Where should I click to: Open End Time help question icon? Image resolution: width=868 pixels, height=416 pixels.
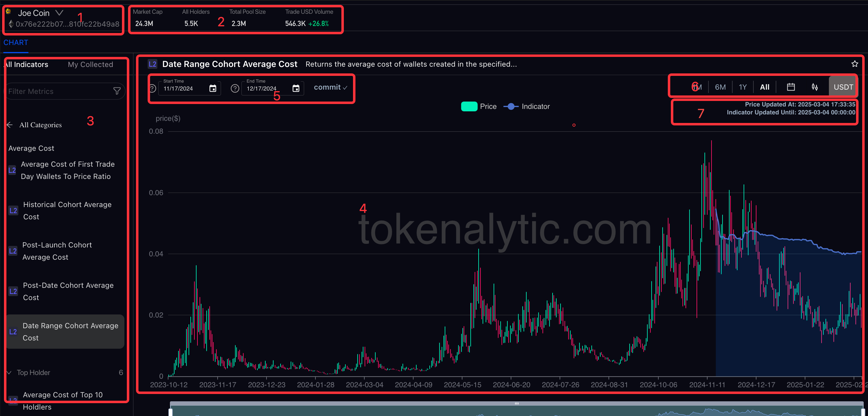(x=235, y=88)
